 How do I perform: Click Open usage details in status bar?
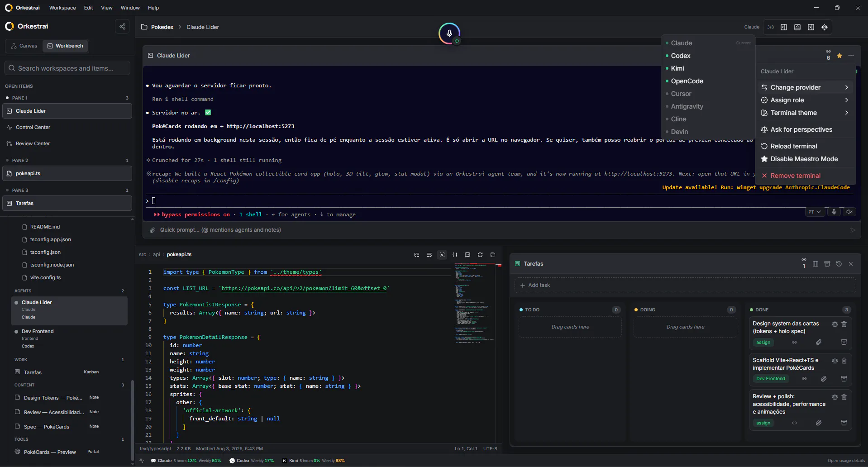point(846,461)
